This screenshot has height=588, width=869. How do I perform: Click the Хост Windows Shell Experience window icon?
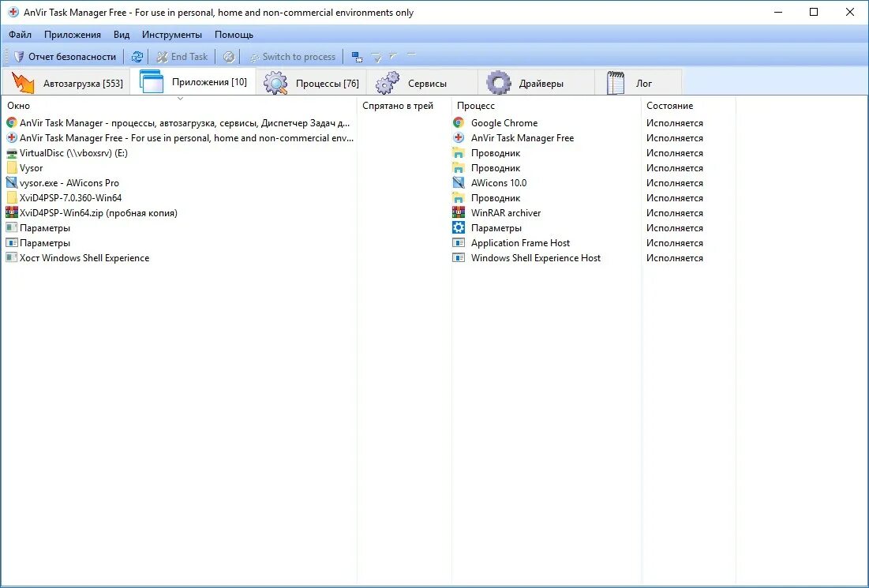tap(12, 257)
